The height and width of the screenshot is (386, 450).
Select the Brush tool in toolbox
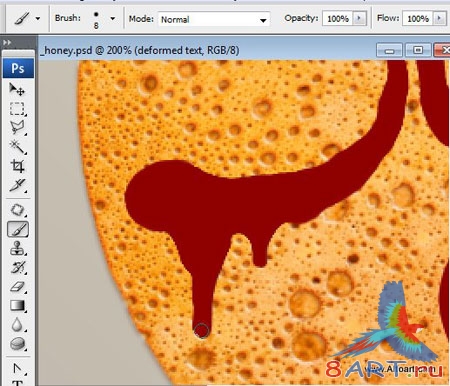(x=18, y=229)
